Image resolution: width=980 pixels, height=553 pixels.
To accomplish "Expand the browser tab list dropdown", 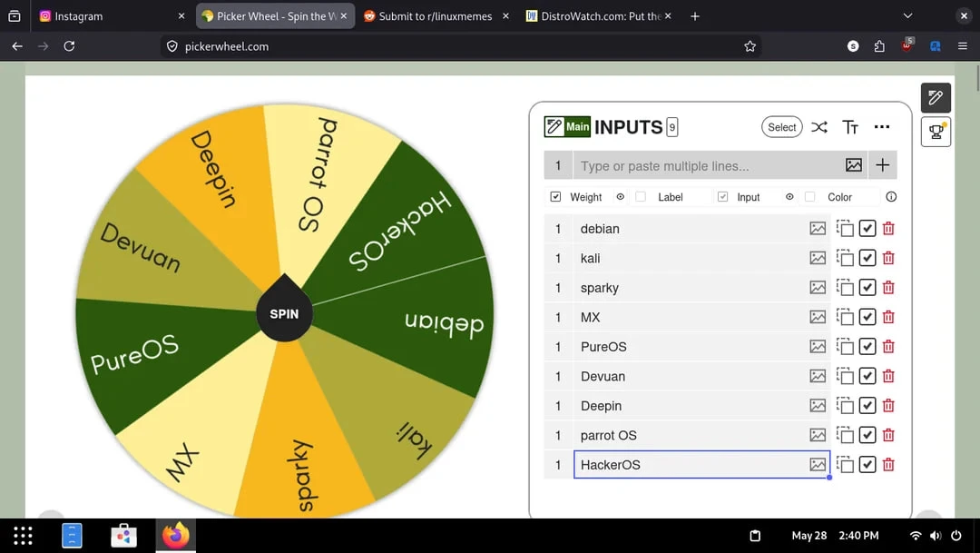I will pyautogui.click(x=907, y=15).
